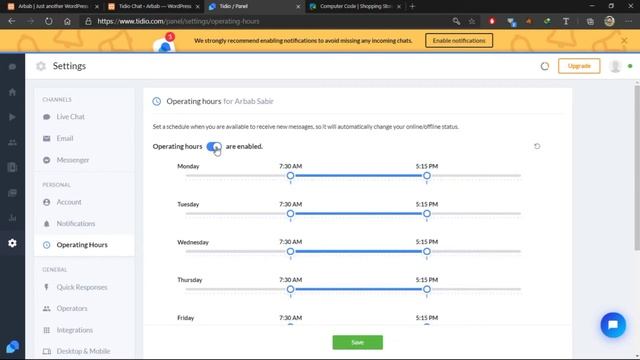The image size is (640, 360).
Task: Select Operating Hours in settings menu
Action: pyautogui.click(x=84, y=245)
